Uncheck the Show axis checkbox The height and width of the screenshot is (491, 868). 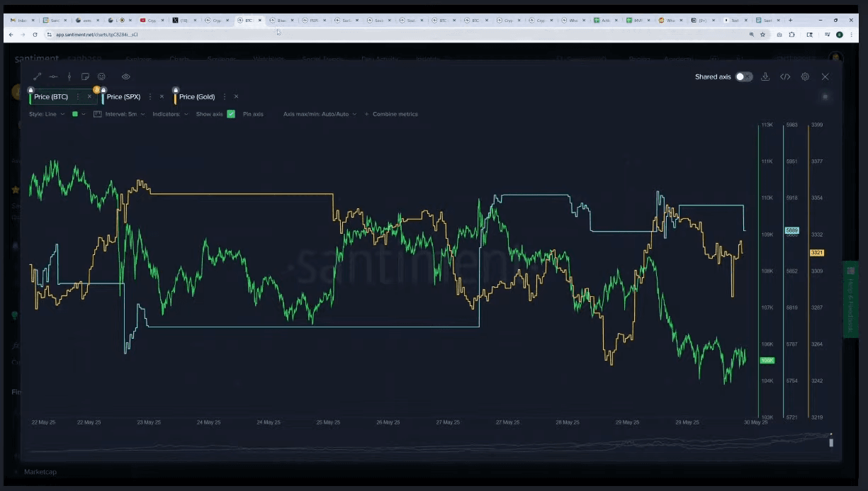click(231, 114)
